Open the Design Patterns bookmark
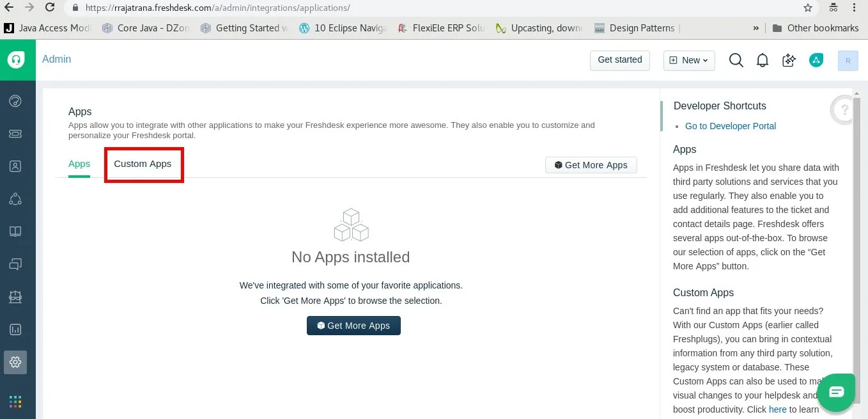The height and width of the screenshot is (419, 868). pyautogui.click(x=634, y=28)
